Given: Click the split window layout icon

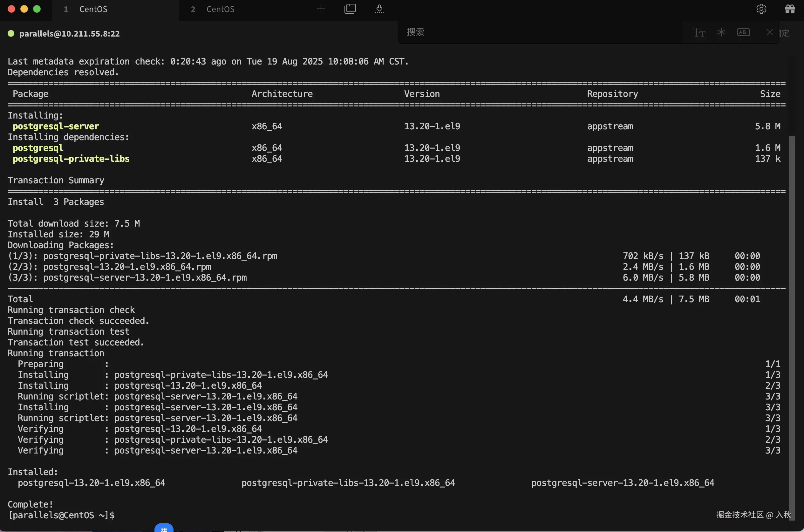Looking at the screenshot, I should point(350,9).
